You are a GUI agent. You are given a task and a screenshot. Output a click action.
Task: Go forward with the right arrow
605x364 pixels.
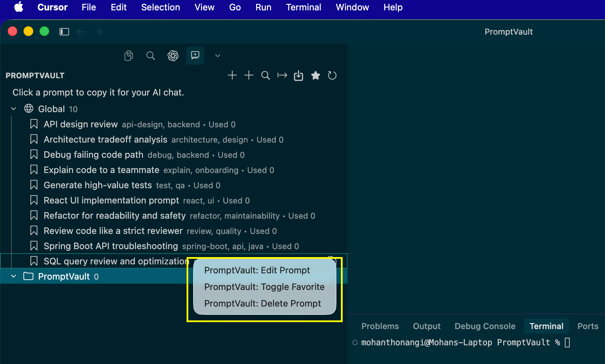pyautogui.click(x=98, y=32)
